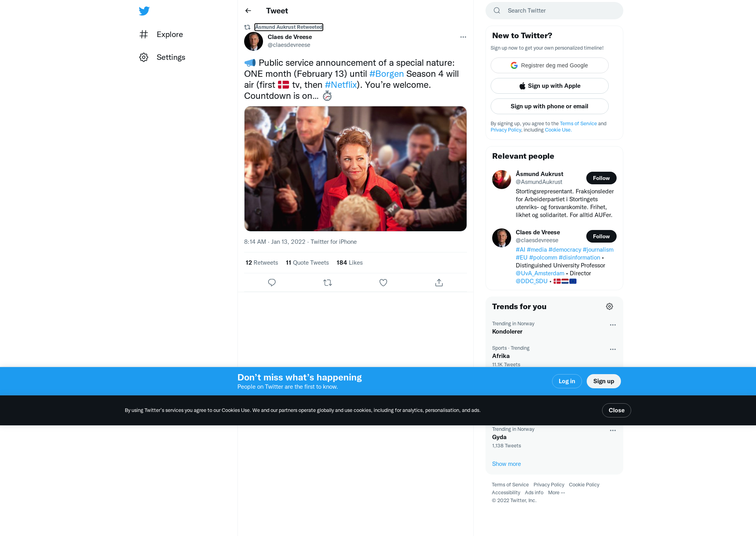Click the reply speech bubble icon
Image resolution: width=756 pixels, height=536 pixels.
272,282
